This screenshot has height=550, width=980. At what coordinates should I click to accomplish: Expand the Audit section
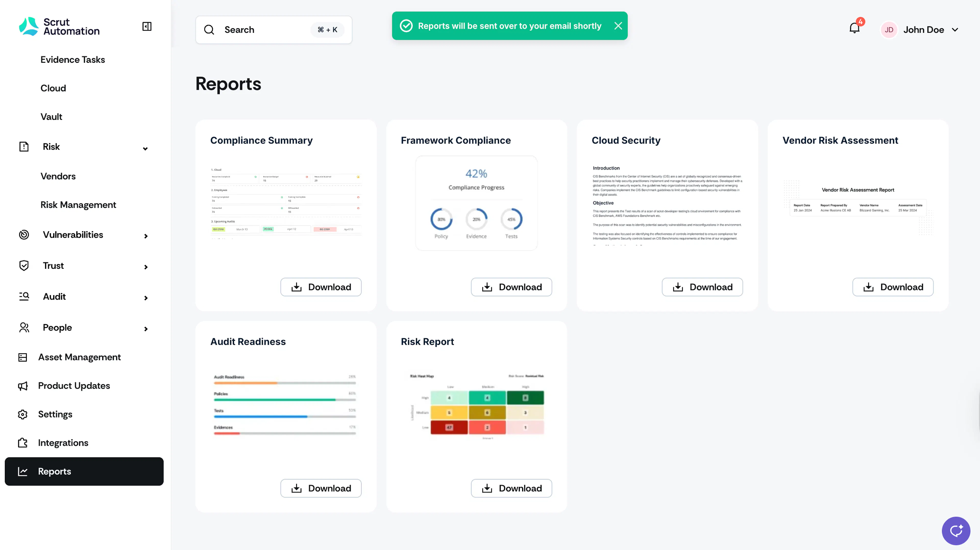click(x=146, y=298)
